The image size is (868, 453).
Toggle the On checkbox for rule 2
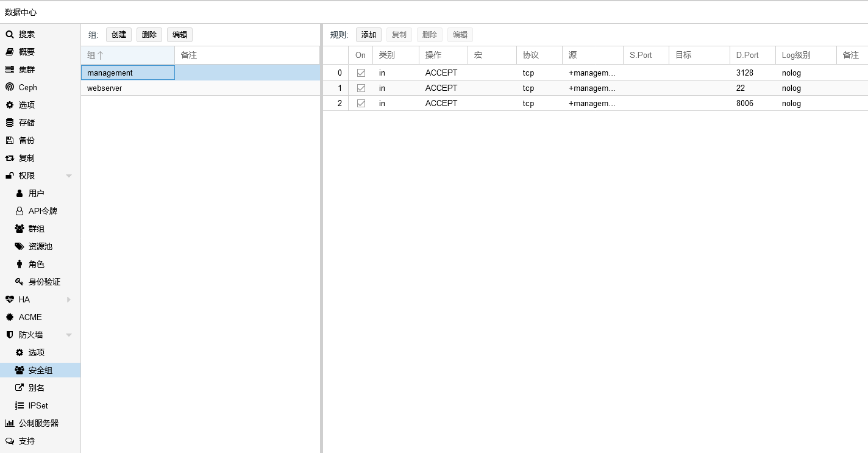[x=361, y=103]
